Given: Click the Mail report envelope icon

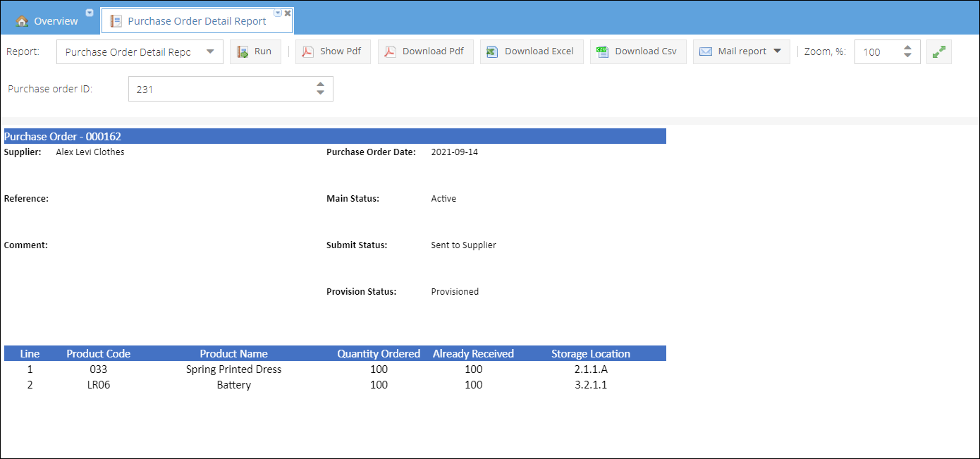Looking at the screenshot, I should (706, 51).
